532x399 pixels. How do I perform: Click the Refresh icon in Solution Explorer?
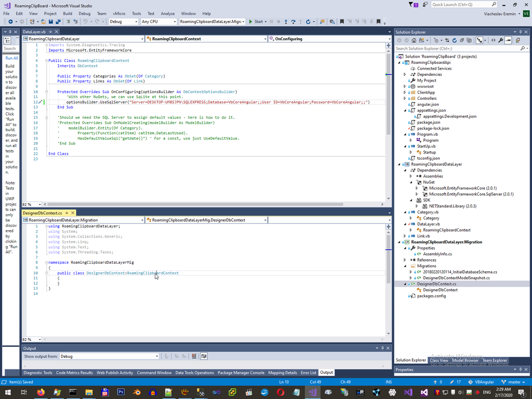pyautogui.click(x=454, y=40)
